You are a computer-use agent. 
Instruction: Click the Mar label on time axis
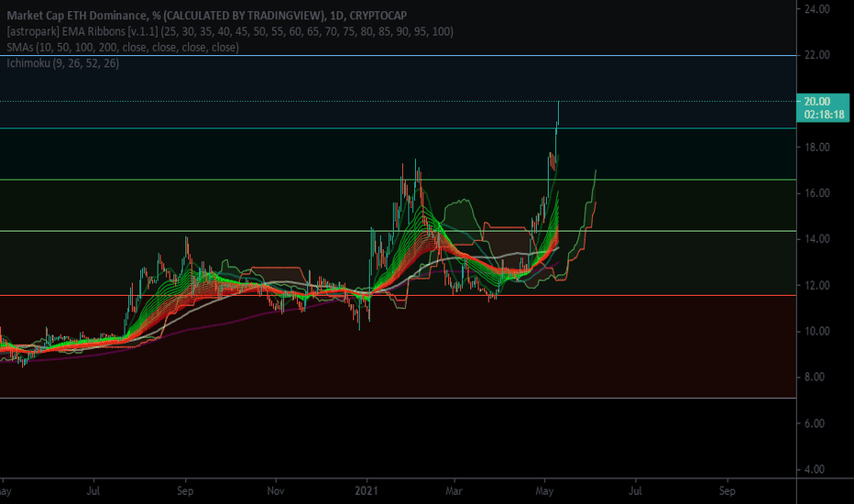[x=454, y=491]
